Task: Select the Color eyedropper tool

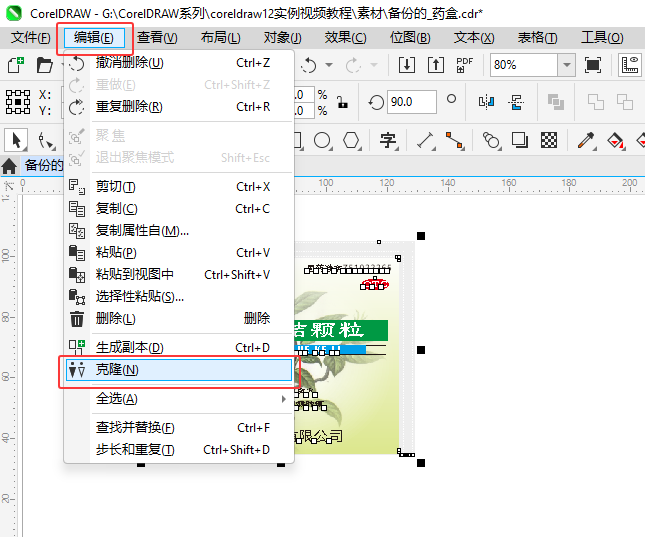Action: (586, 141)
